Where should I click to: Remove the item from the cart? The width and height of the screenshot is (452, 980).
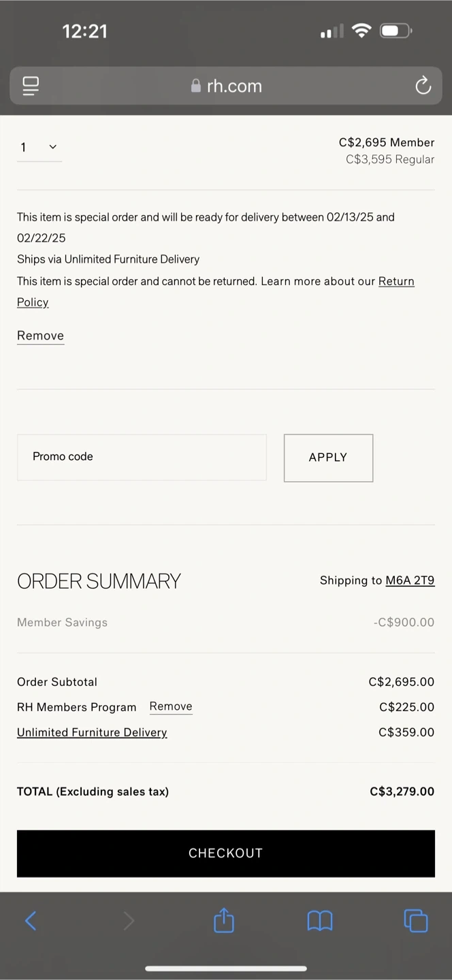tap(40, 336)
